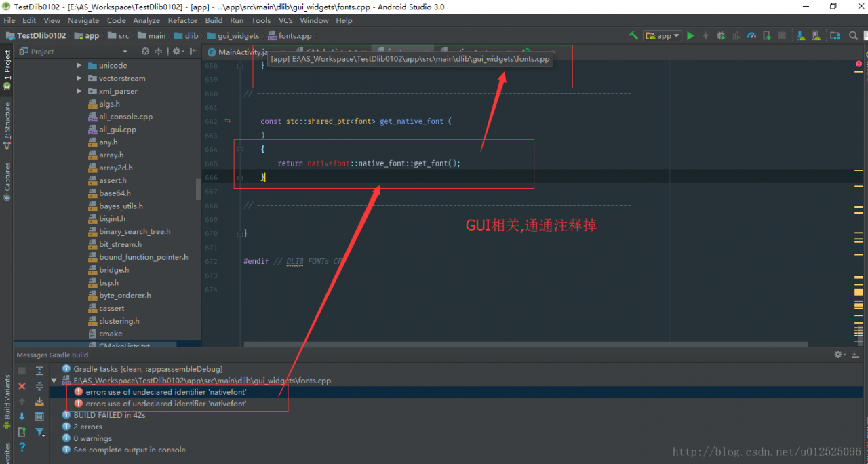The image size is (868, 464).
Task: Toggle preview panel icon in Messages
Action: (x=39, y=417)
